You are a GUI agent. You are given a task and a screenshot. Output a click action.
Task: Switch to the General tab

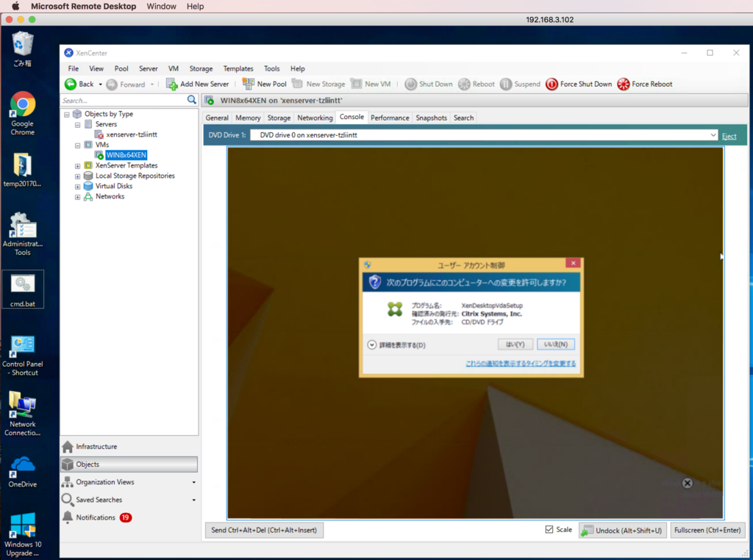[x=217, y=118]
